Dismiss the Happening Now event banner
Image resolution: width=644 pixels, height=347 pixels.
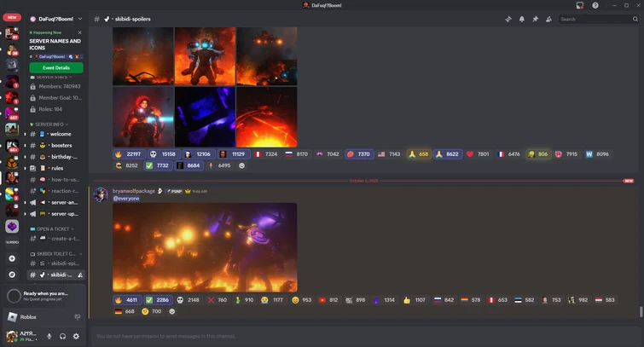pos(79,32)
